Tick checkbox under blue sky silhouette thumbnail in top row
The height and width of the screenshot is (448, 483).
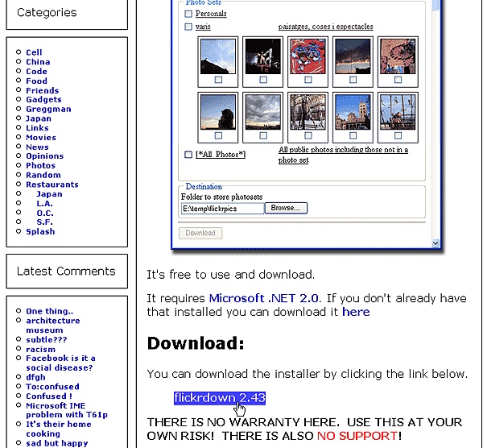tap(218, 80)
